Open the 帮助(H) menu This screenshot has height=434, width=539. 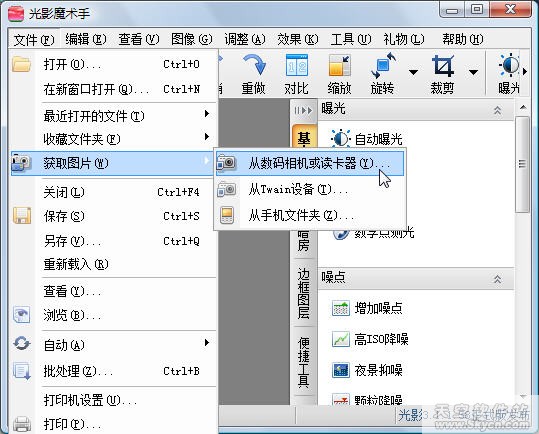click(463, 39)
